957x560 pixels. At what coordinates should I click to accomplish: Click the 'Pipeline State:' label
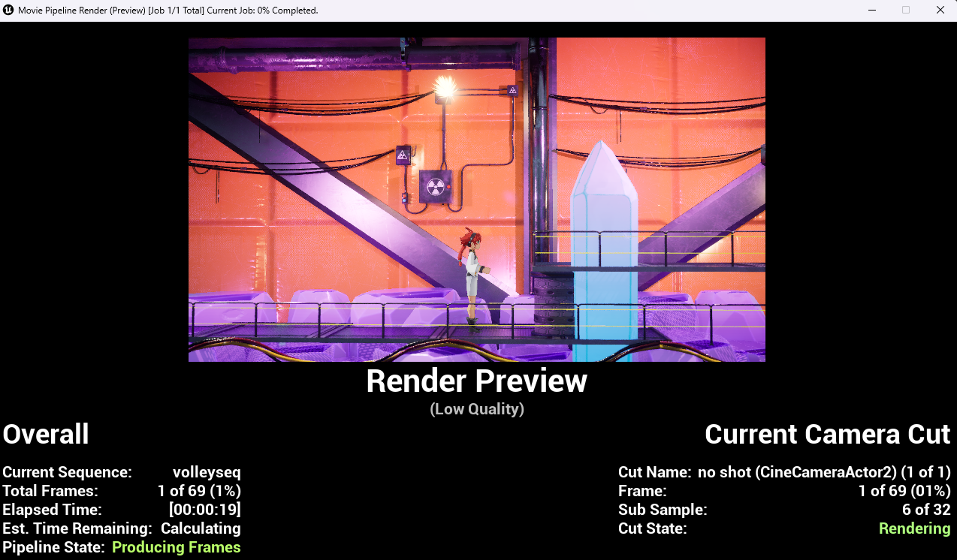tap(53, 547)
